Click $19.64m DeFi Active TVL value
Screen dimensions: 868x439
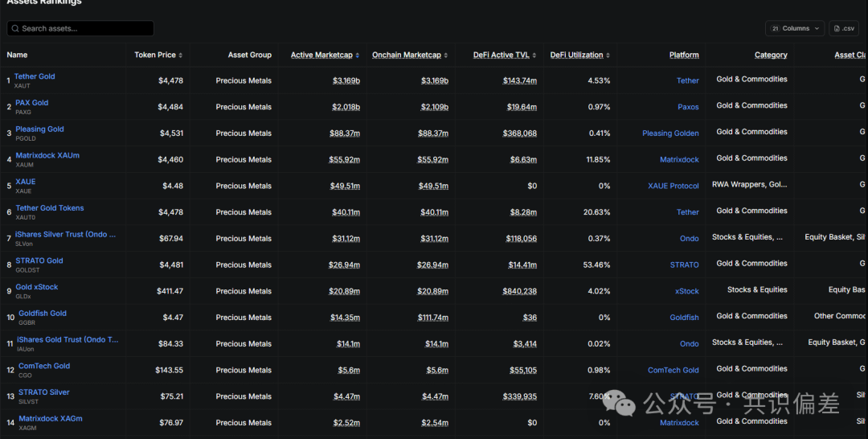tap(522, 107)
